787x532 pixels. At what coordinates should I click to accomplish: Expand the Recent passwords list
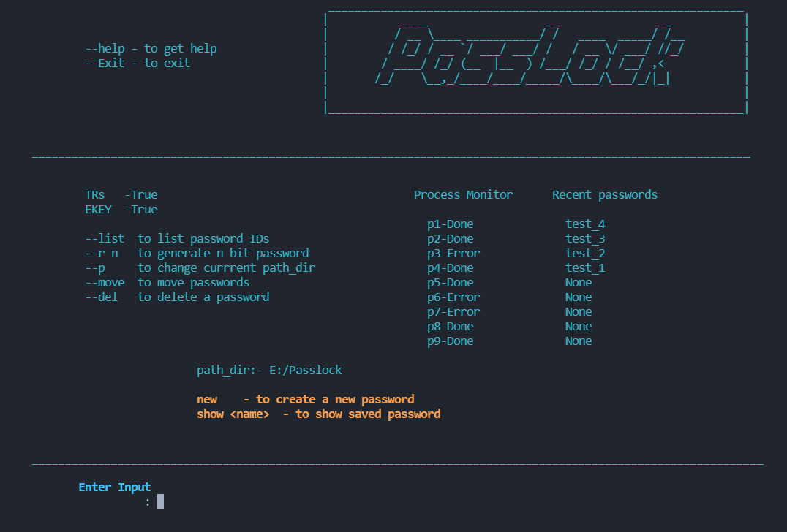(x=605, y=194)
